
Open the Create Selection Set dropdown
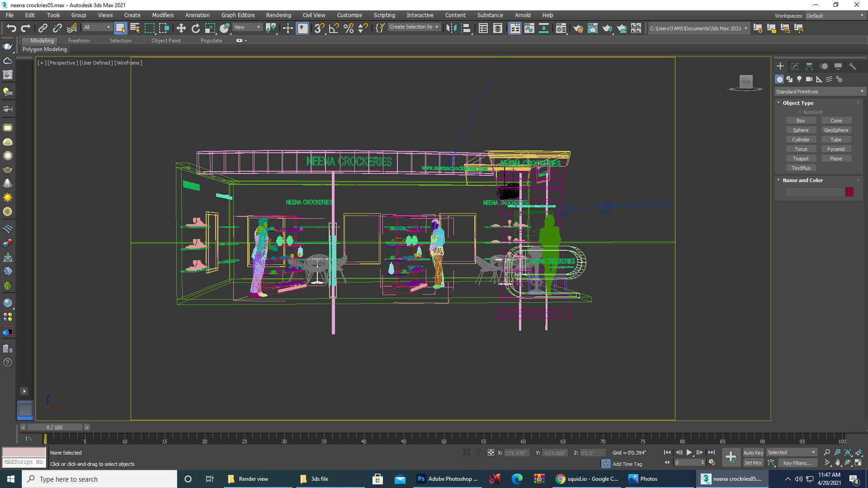[414, 27]
